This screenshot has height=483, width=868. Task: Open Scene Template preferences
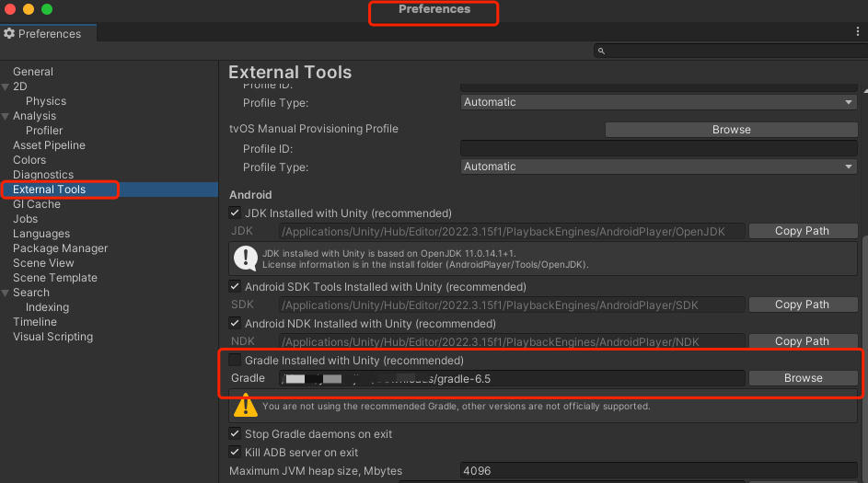55,278
